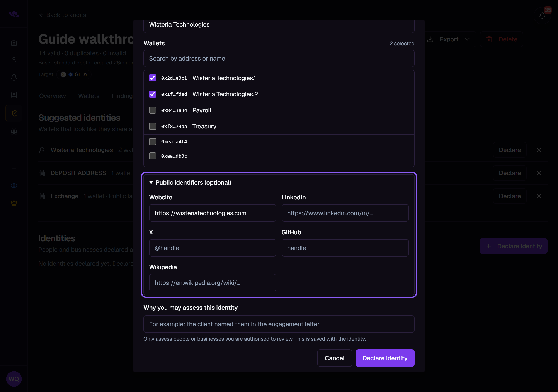Switch to the Wallets tab
The width and height of the screenshot is (558, 392).
[x=89, y=96]
